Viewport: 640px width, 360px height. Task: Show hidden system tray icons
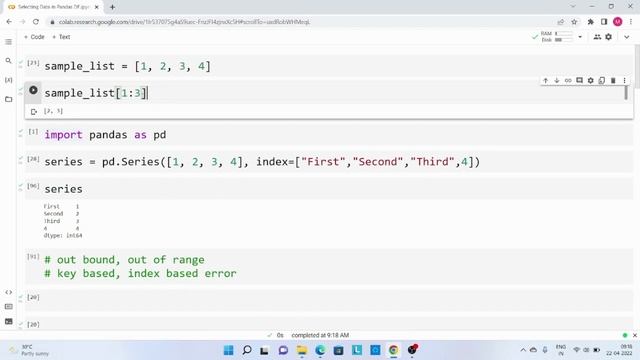[x=523, y=350]
